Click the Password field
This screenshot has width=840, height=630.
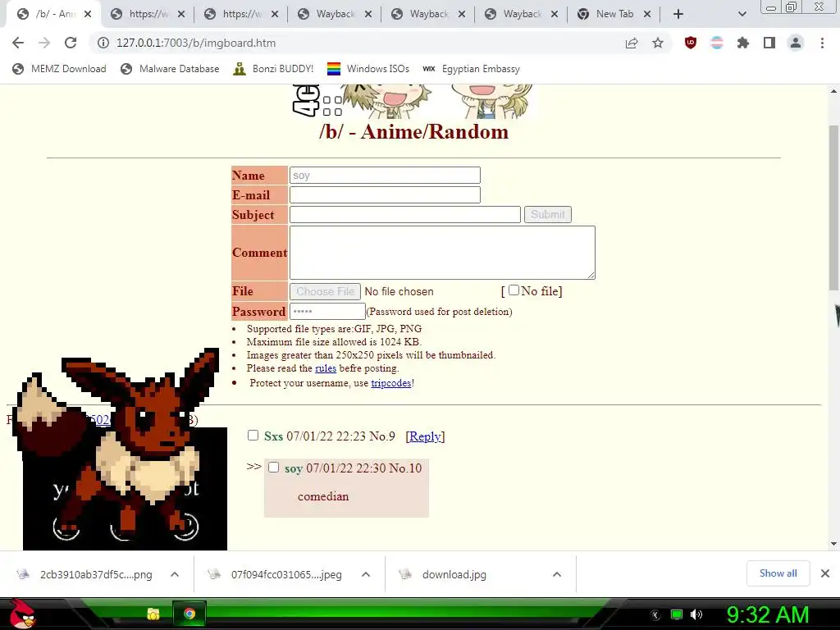tap(327, 311)
